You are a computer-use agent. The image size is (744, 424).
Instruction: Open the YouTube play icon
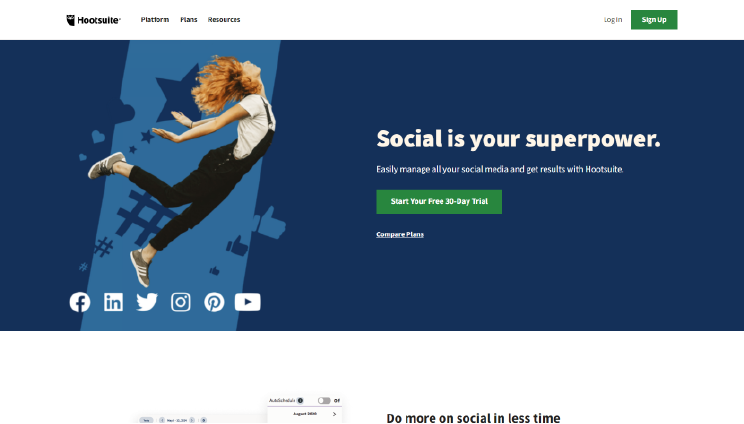(248, 302)
